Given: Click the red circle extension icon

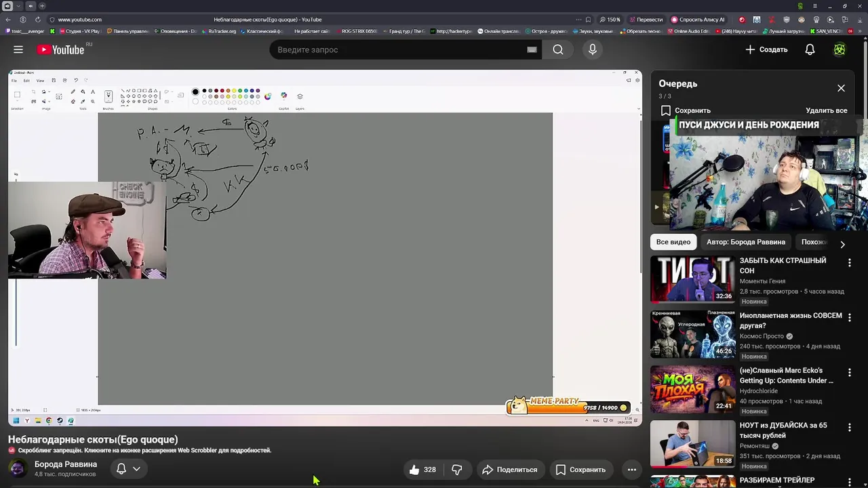Looking at the screenshot, I should coord(742,20).
